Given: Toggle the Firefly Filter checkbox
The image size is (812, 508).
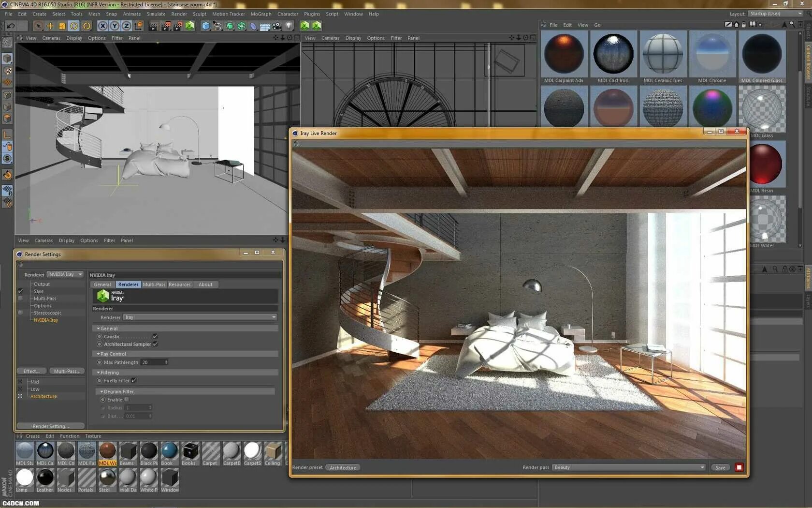Looking at the screenshot, I should point(134,380).
